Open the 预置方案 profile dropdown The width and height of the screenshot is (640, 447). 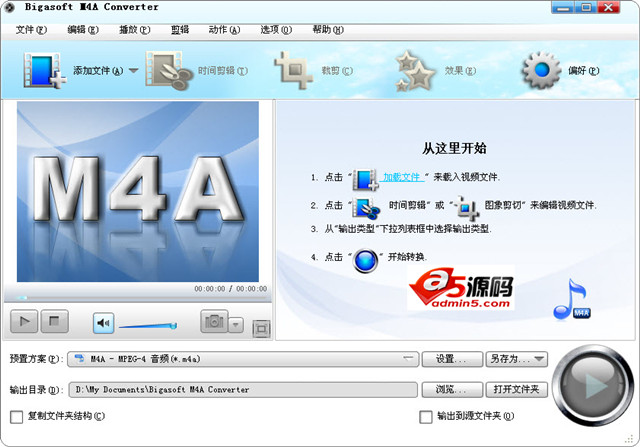click(243, 359)
